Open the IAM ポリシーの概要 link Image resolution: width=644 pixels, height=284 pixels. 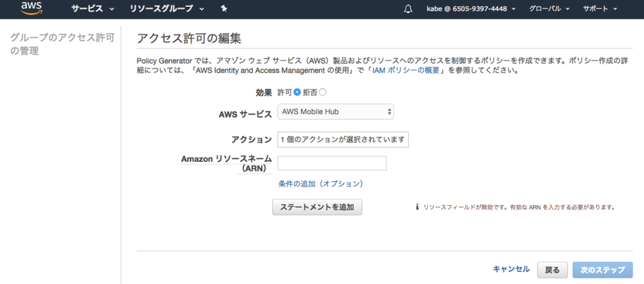pos(406,71)
